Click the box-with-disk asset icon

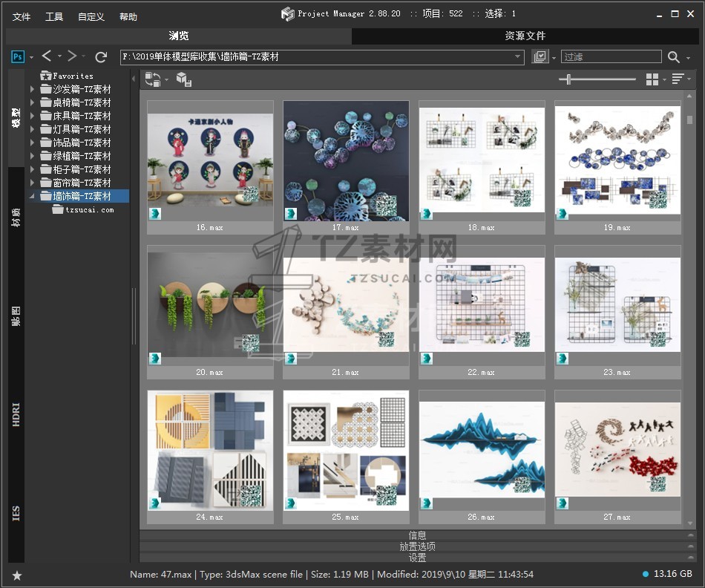pyautogui.click(x=183, y=79)
